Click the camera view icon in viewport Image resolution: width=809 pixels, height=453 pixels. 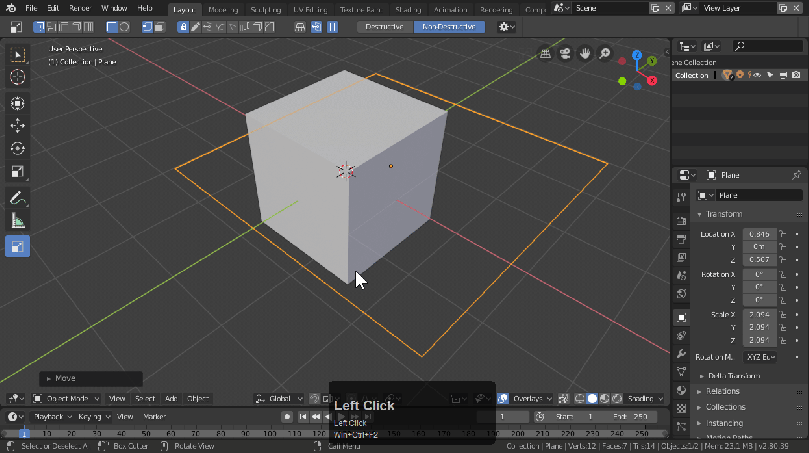click(x=566, y=53)
